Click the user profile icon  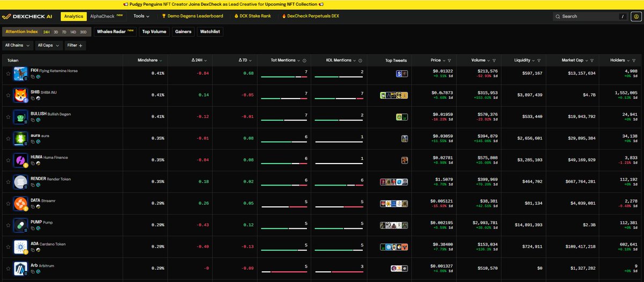pyautogui.click(x=636, y=17)
